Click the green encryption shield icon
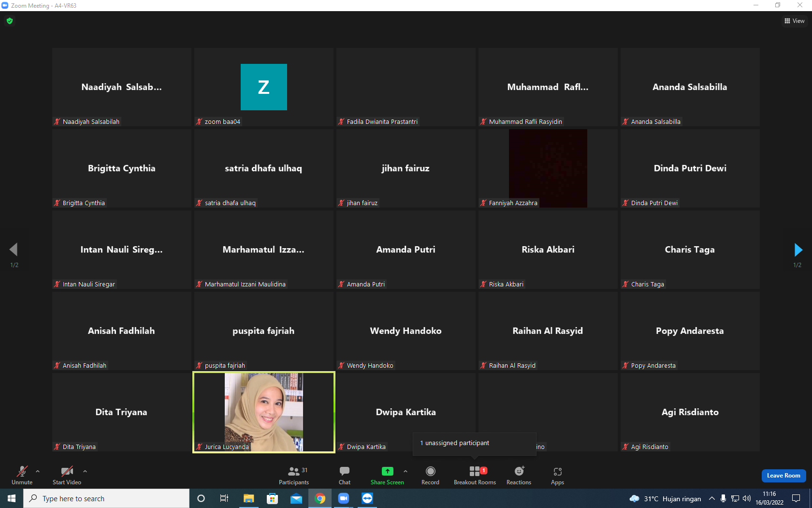This screenshot has height=508, width=812. click(x=10, y=21)
